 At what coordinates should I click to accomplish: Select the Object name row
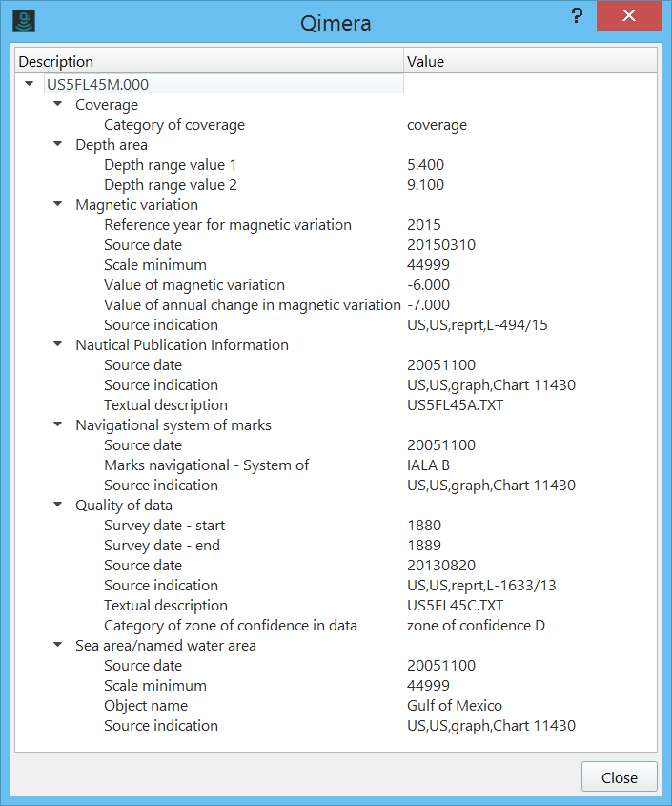point(146,706)
